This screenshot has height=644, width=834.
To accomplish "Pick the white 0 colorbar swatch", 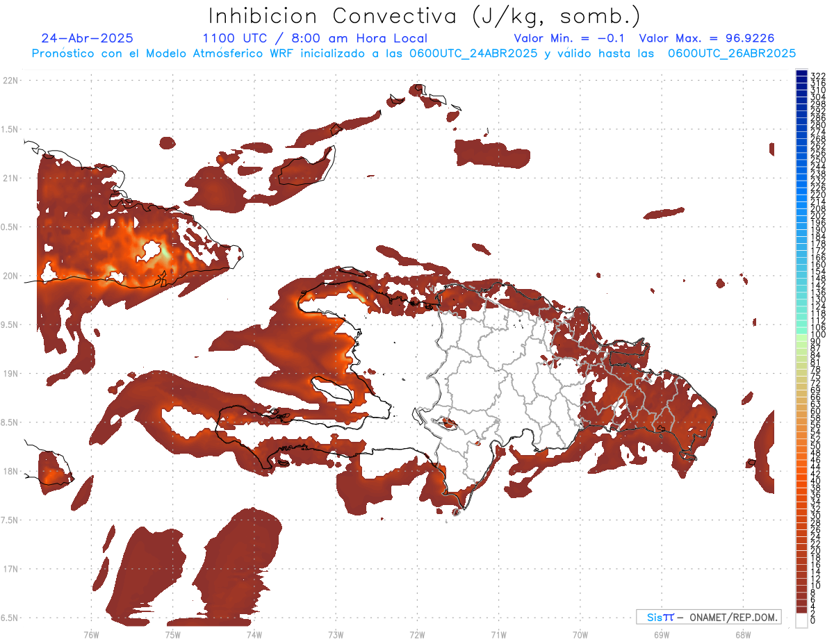I will point(801,622).
